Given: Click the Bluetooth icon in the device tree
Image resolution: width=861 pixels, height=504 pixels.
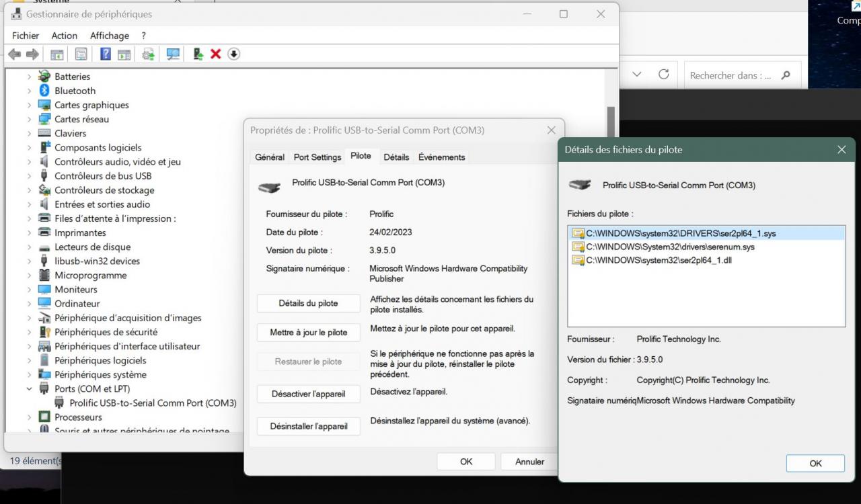Looking at the screenshot, I should pyautogui.click(x=44, y=91).
